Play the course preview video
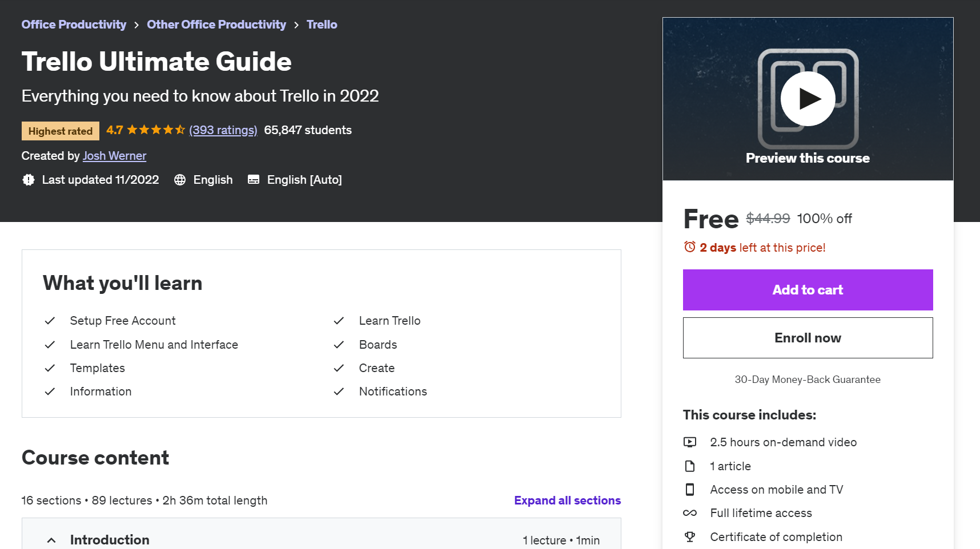Image resolution: width=980 pixels, height=549 pixels. tap(808, 98)
